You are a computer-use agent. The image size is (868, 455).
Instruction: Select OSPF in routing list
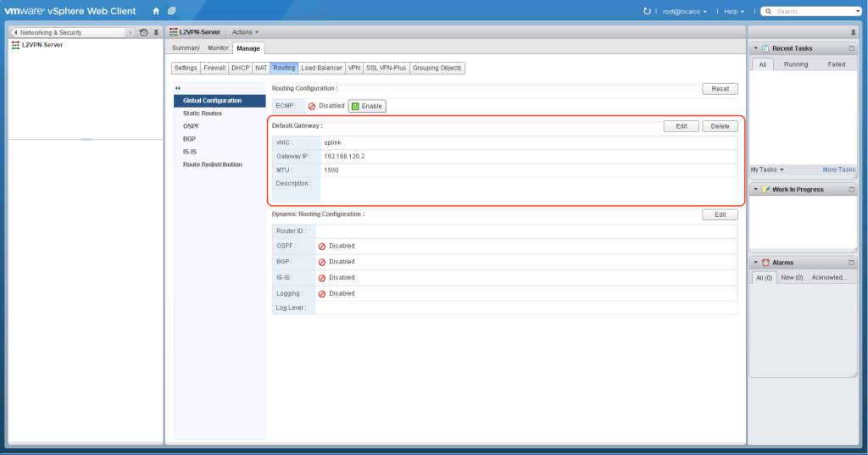click(220, 126)
